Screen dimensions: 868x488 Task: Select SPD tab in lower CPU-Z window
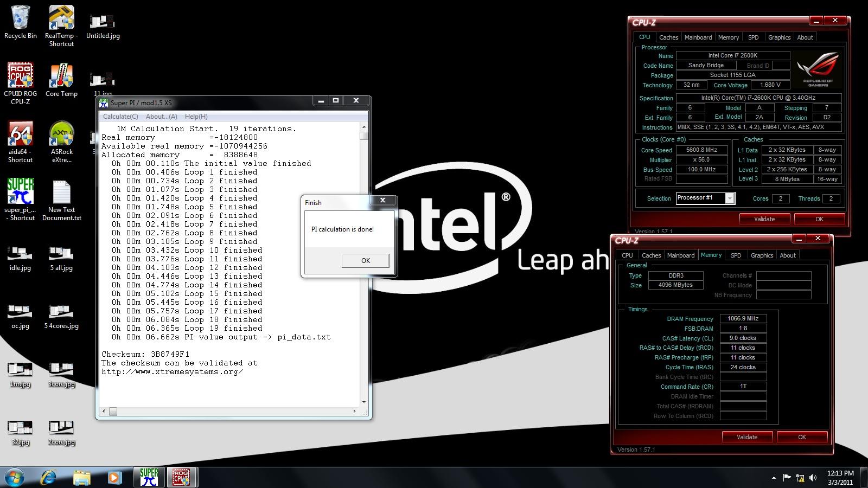pyautogui.click(x=736, y=255)
